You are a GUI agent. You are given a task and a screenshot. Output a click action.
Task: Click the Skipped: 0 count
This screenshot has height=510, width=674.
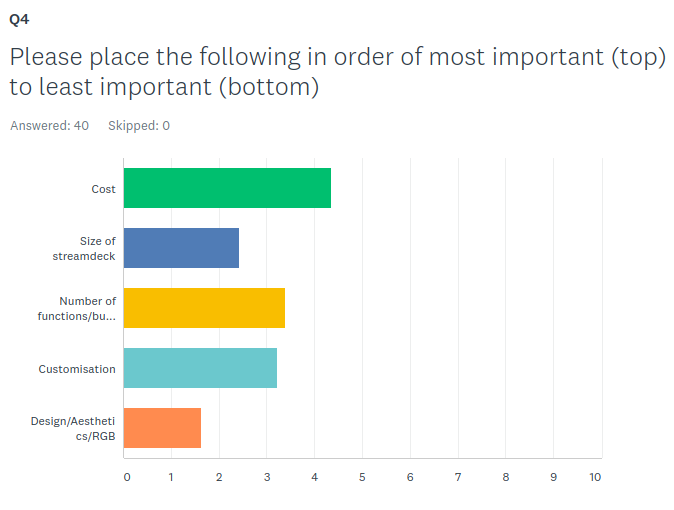pyautogui.click(x=139, y=126)
